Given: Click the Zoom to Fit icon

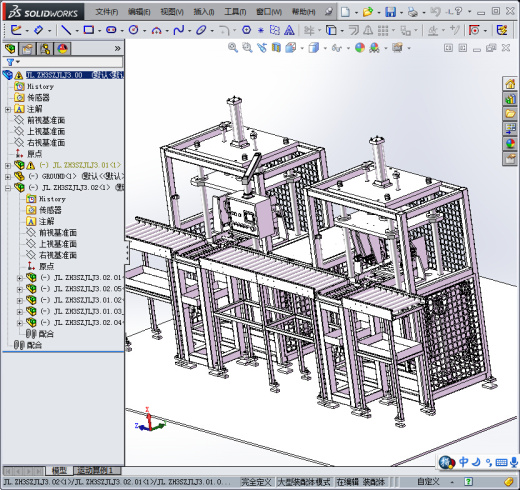Looking at the screenshot, I should 233,48.
